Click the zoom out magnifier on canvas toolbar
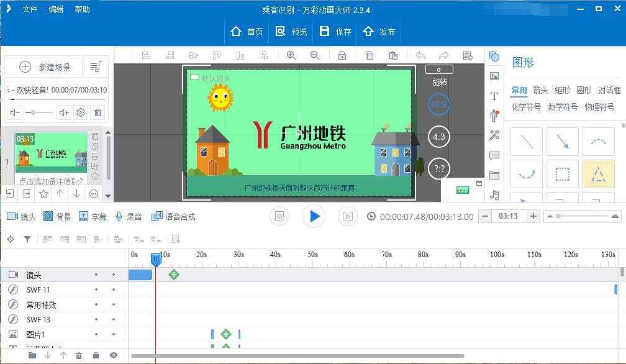The width and height of the screenshot is (626, 364). tap(315, 55)
